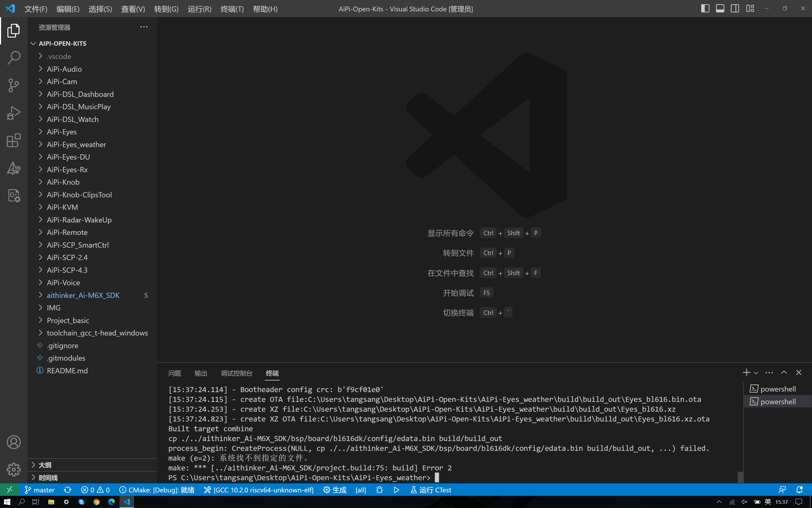812x508 pixels.
Task: Toggle the primary sidebar layout icon
Action: click(x=705, y=9)
